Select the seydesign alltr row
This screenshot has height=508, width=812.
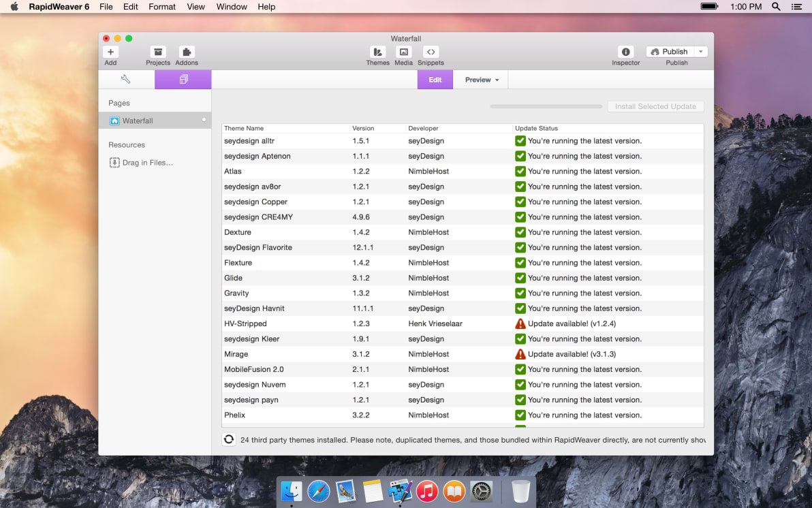[463, 141]
